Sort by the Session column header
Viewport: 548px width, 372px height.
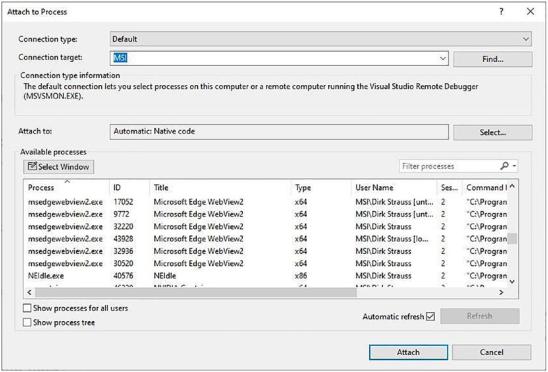[449, 188]
